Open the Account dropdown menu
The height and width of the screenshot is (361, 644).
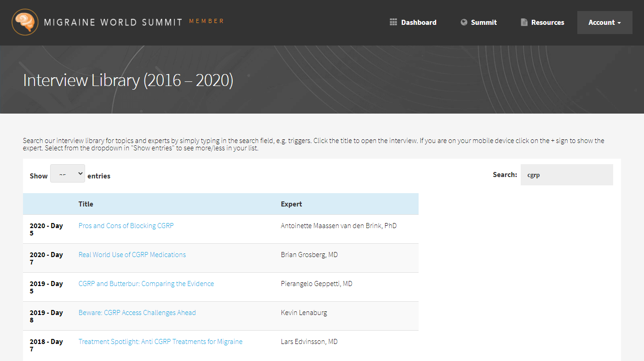coord(604,22)
